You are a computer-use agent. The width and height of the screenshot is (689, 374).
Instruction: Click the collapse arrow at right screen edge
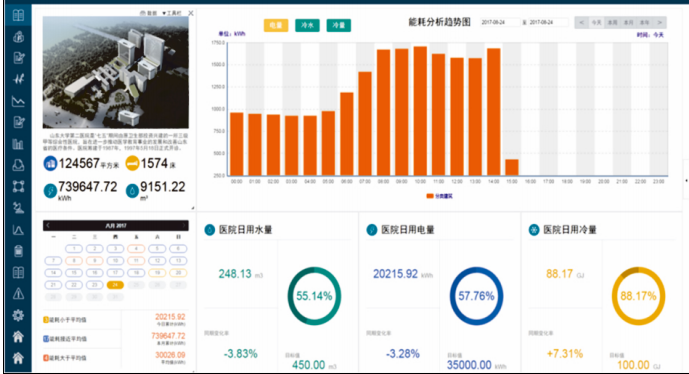point(686,180)
